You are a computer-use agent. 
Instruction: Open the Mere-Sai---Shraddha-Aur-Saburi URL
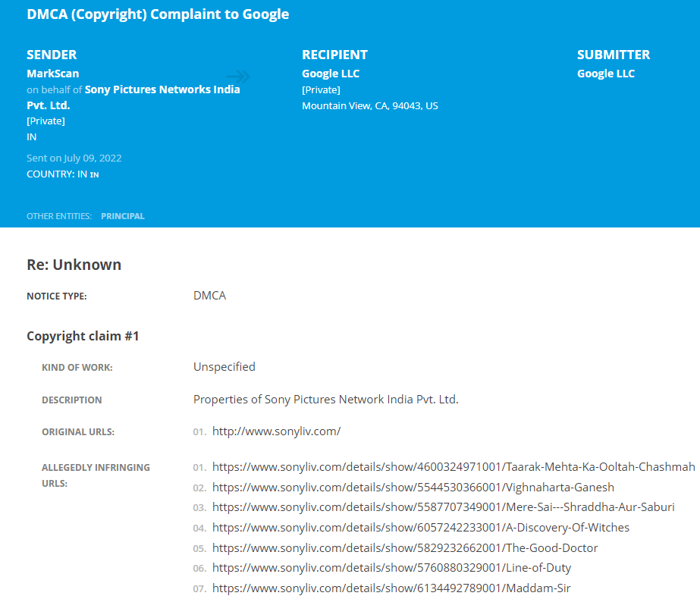pyautogui.click(x=444, y=507)
